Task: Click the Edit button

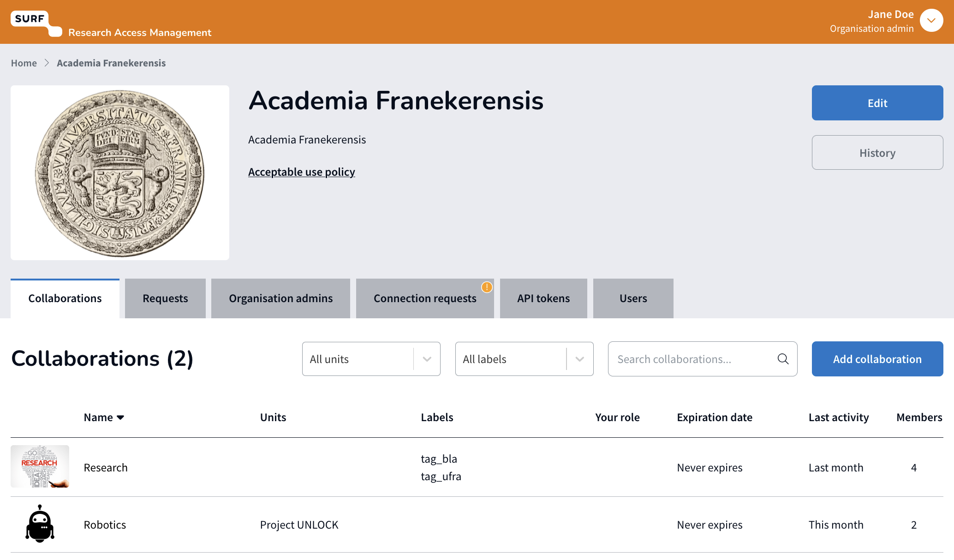Action: coord(877,103)
